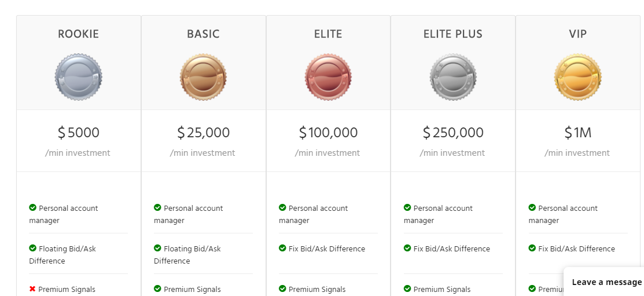Click the red cross beside Rookie Premium Signals

point(32,289)
